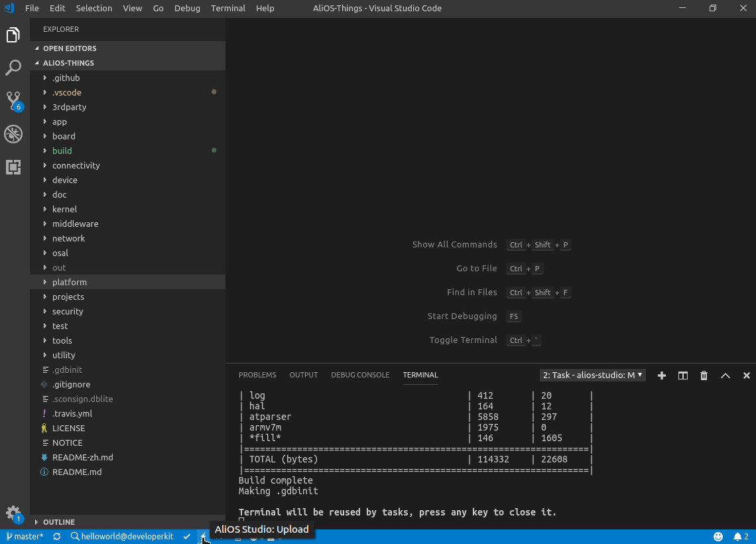Click the synchronize changes icon in status bar
The height and width of the screenshot is (544, 756).
[x=57, y=536]
